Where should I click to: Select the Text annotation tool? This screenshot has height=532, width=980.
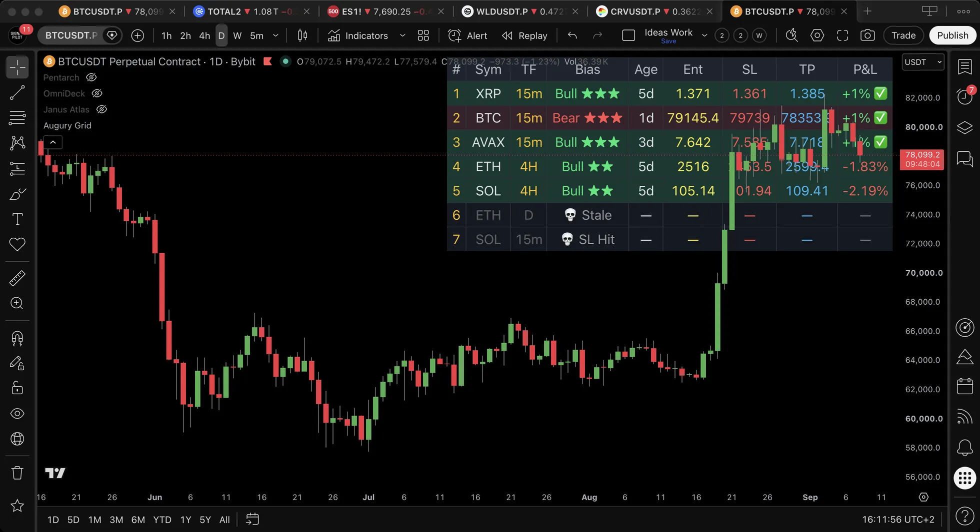pos(17,219)
